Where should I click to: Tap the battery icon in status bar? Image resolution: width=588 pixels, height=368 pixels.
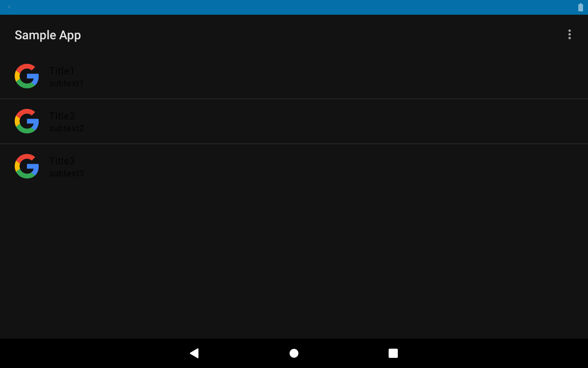tap(580, 7)
